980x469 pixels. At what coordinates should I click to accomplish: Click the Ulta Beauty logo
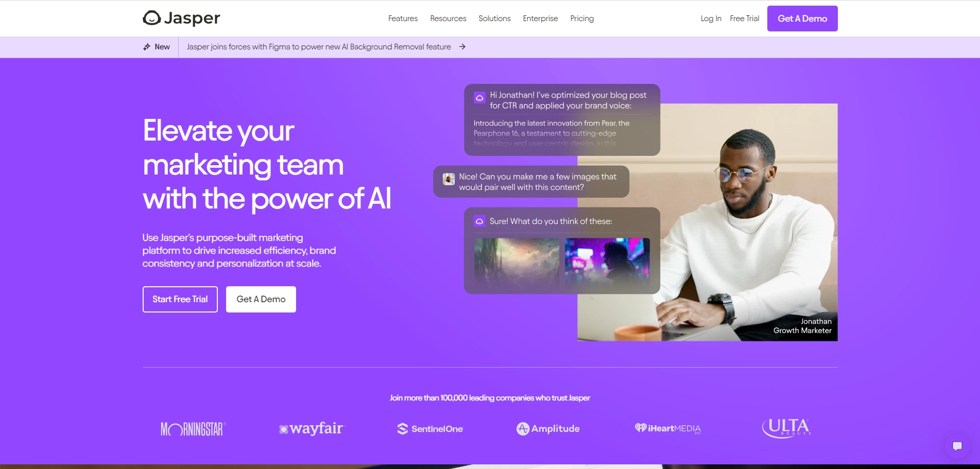pyautogui.click(x=786, y=428)
